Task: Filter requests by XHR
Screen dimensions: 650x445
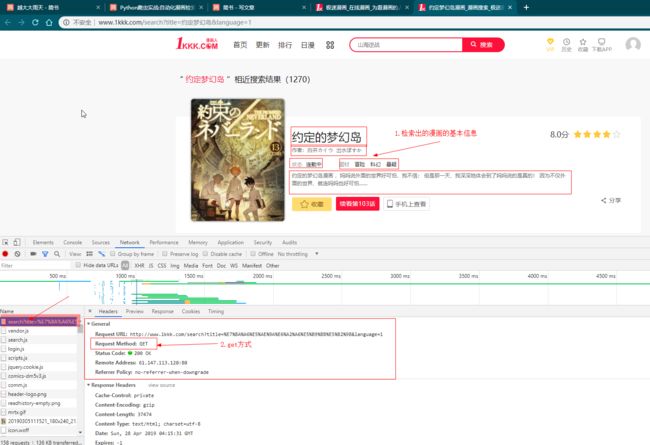Action: (x=139, y=265)
